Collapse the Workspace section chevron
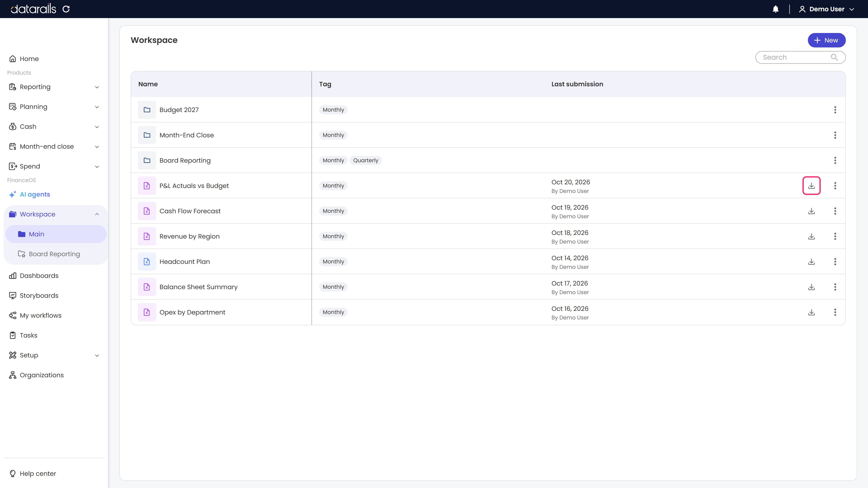 pos(97,214)
